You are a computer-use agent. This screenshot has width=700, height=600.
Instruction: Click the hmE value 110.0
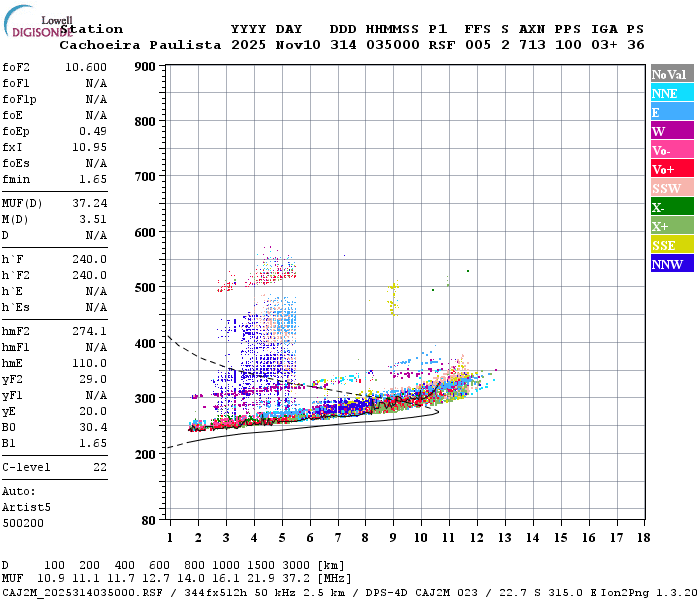tap(89, 363)
